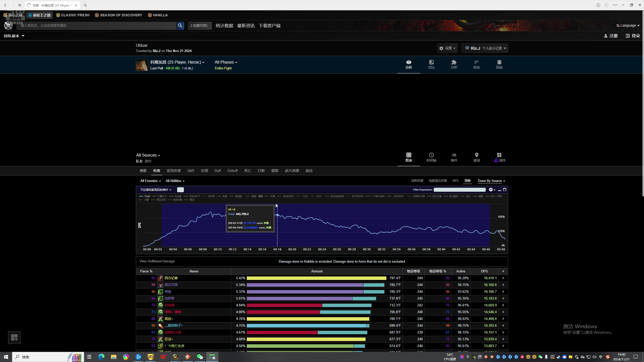Click the QR code icon button
Image resolution: width=644 pixels, height=362 pixels.
tap(14, 337)
